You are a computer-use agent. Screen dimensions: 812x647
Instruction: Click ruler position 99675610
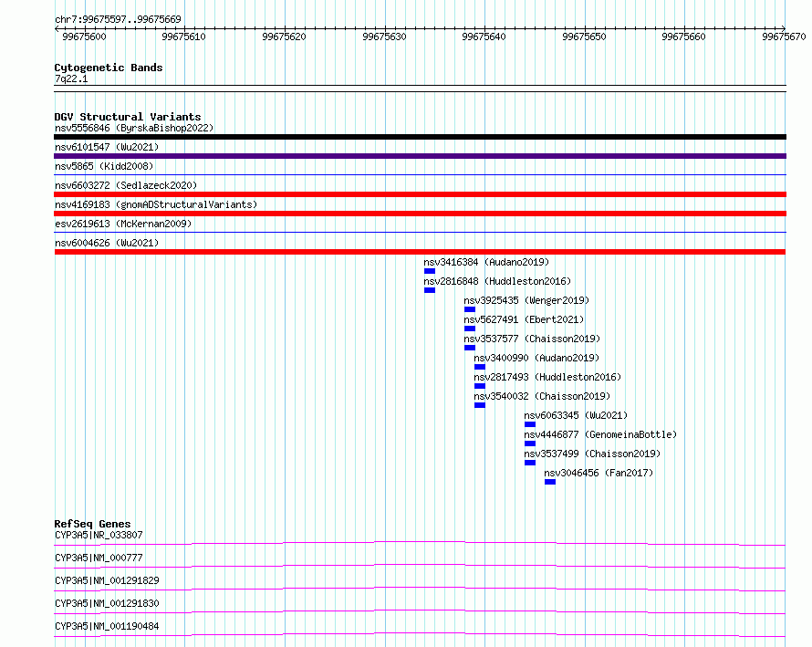[183, 37]
